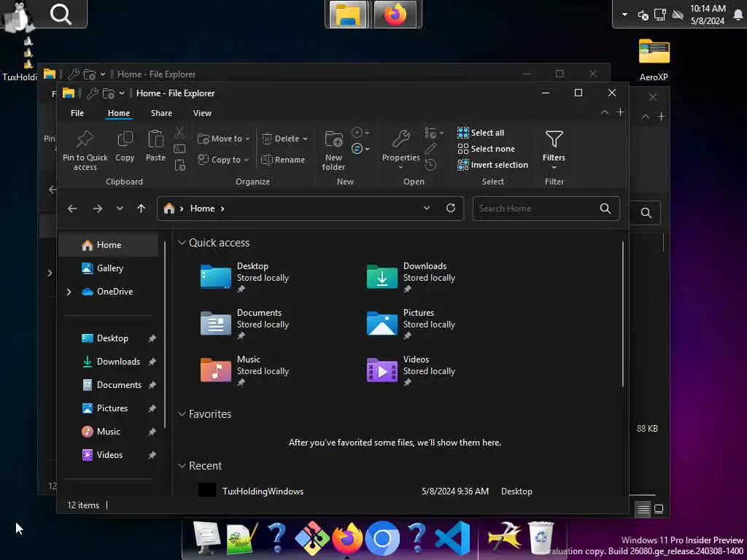
Task: Pin selection using Pin to Quick access
Action: pos(85,150)
